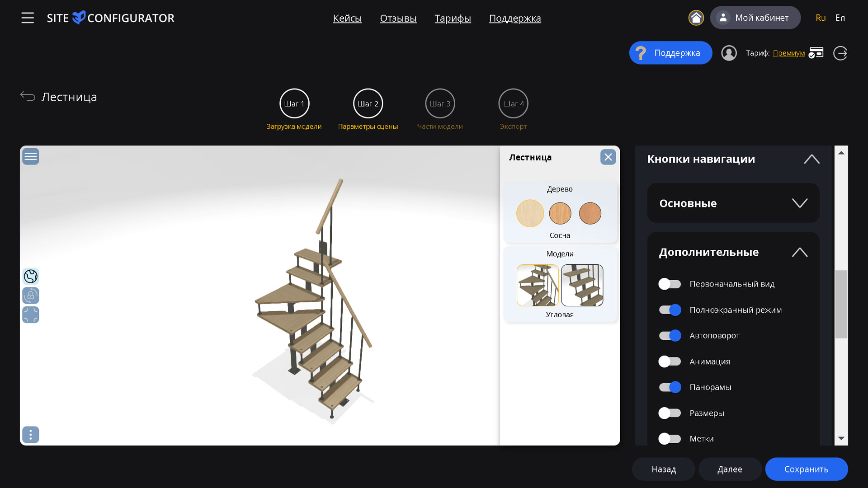Expand the Основные section
The image size is (868, 488).
click(799, 203)
